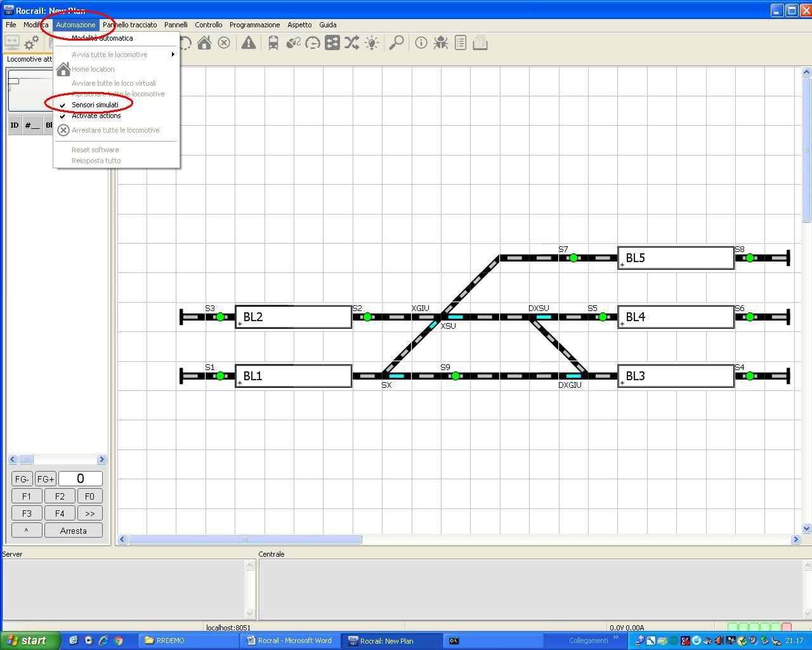Image resolution: width=812 pixels, height=650 pixels.
Task: Open the locomotives train toolbar icon
Action: click(x=273, y=43)
